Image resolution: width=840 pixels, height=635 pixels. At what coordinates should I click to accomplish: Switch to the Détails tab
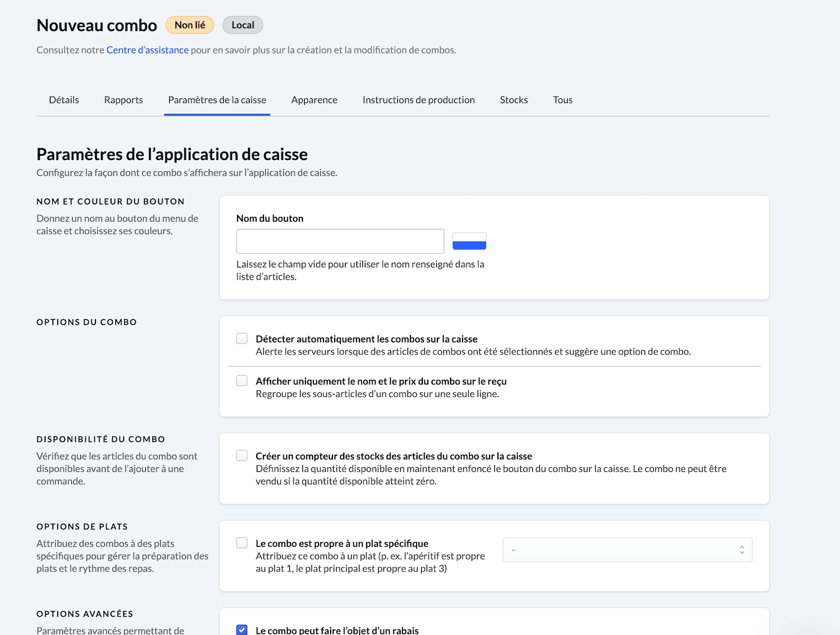coord(64,100)
